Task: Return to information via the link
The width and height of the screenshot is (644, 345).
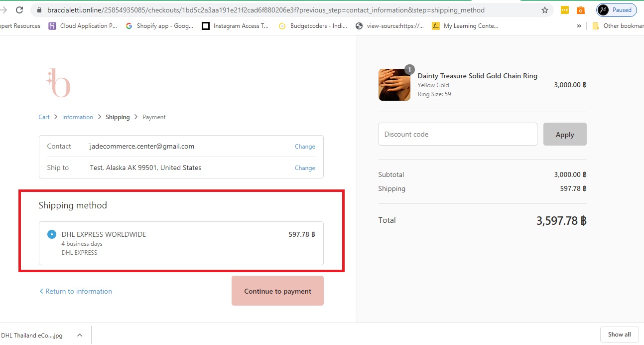Action: click(x=75, y=291)
